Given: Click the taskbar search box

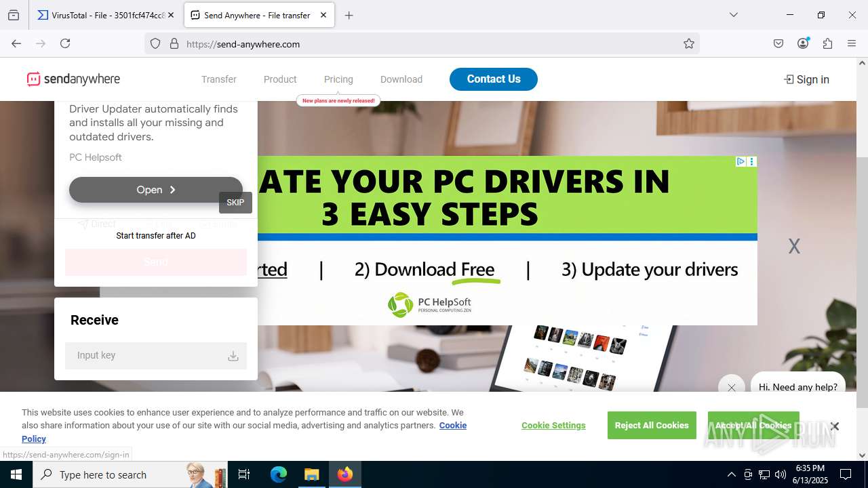Looking at the screenshot, I should 129,474.
